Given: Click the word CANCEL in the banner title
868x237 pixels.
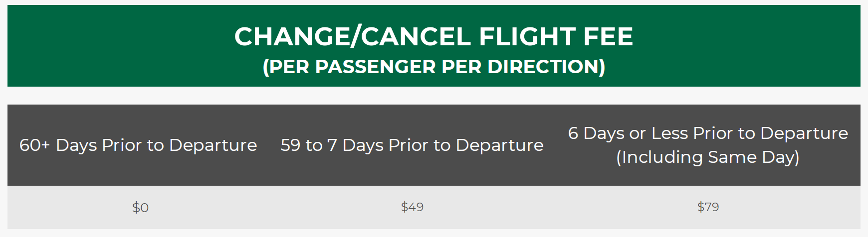Looking at the screenshot, I should point(415,36).
